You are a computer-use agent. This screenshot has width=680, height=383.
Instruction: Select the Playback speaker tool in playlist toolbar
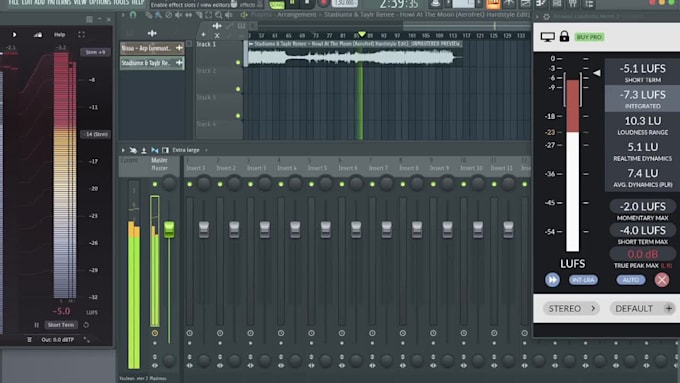click(x=229, y=15)
